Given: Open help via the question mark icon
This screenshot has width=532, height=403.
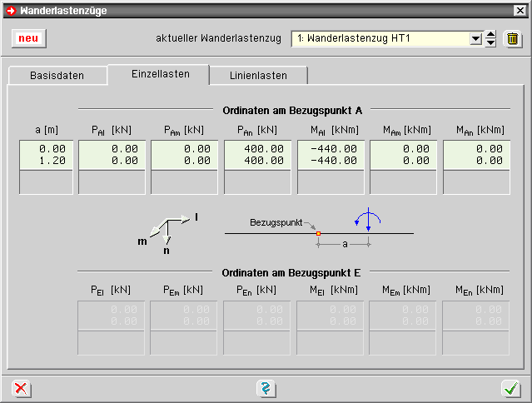Looking at the screenshot, I should pos(266,388).
